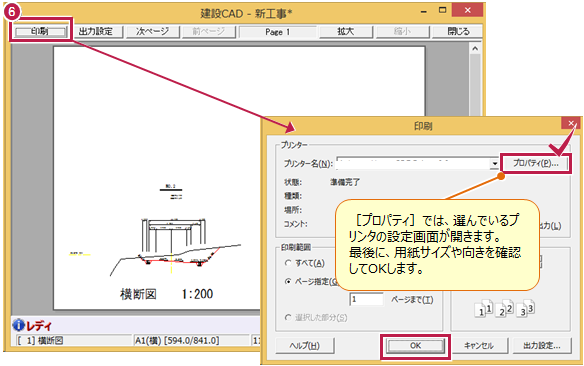584x366 pixels.
Task: Select the ページ指定 radio button
Action: tap(288, 281)
